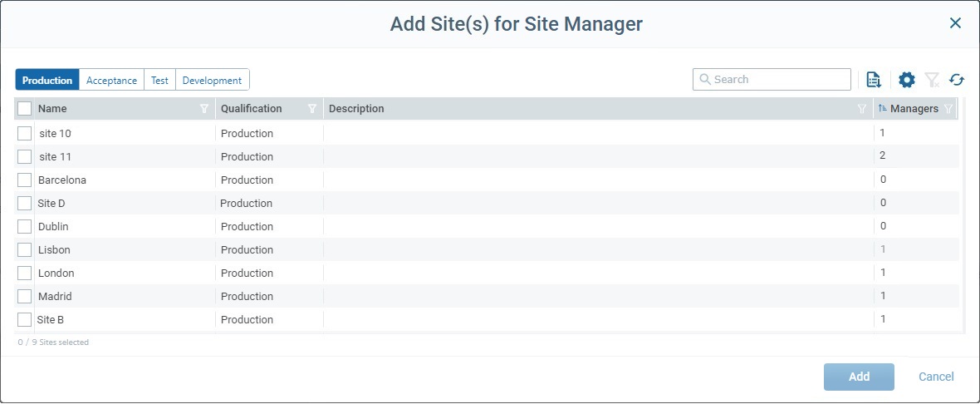
Task: Open the Test tab
Action: point(160,80)
